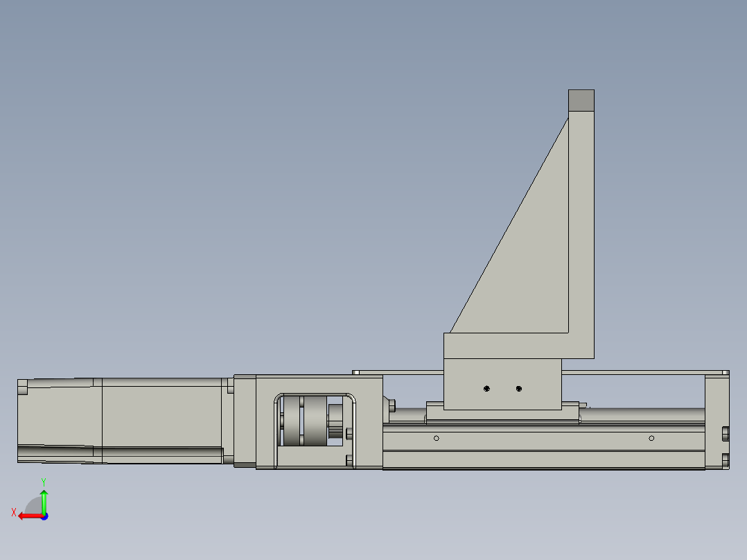Click the red X axis arrow of the triad

(x=30, y=516)
